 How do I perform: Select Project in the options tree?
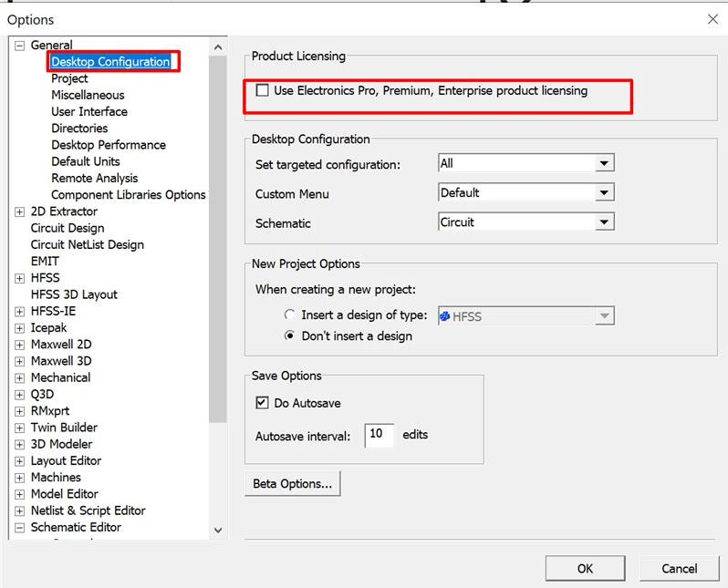click(69, 78)
